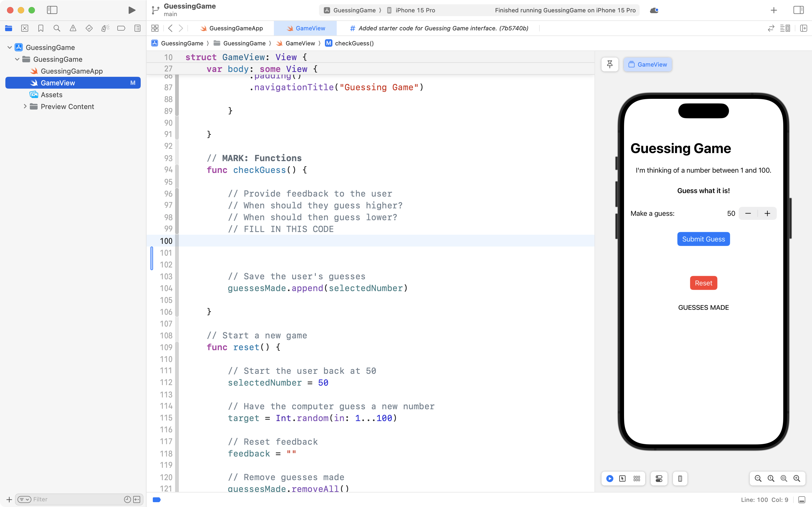Click the Live preview play icon

(x=610, y=479)
